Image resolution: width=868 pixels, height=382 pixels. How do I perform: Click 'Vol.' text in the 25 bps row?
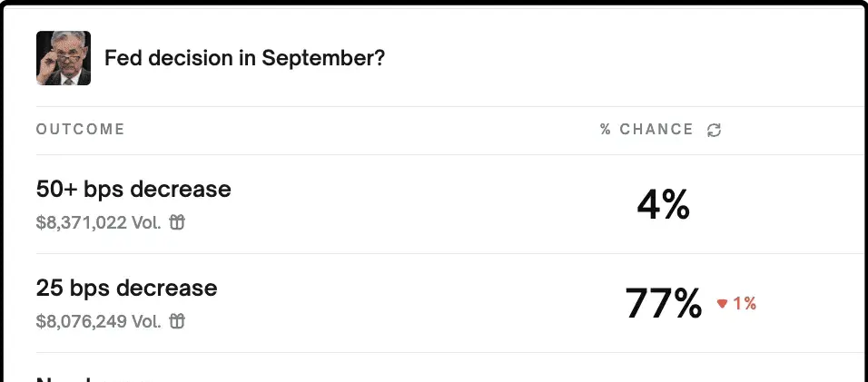[146, 320]
